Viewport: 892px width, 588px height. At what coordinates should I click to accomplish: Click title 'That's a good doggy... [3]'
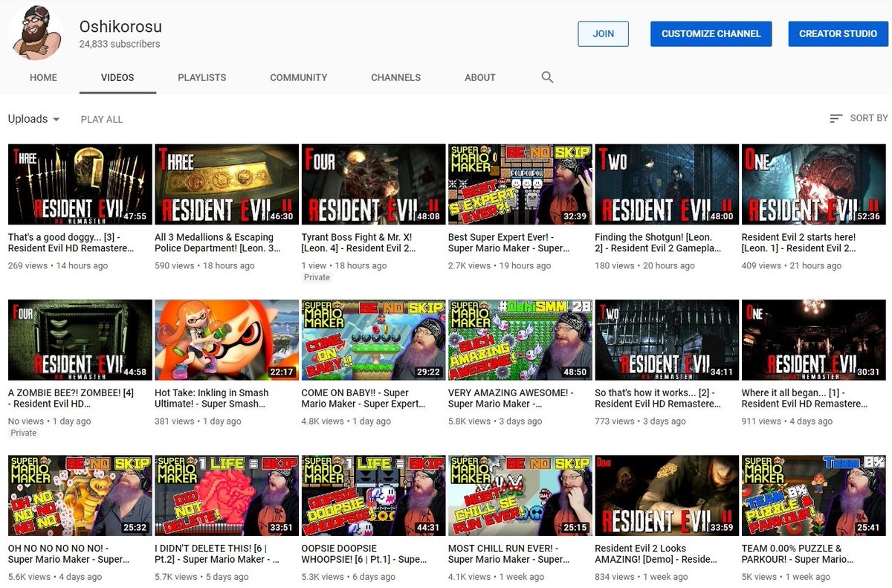click(71, 243)
